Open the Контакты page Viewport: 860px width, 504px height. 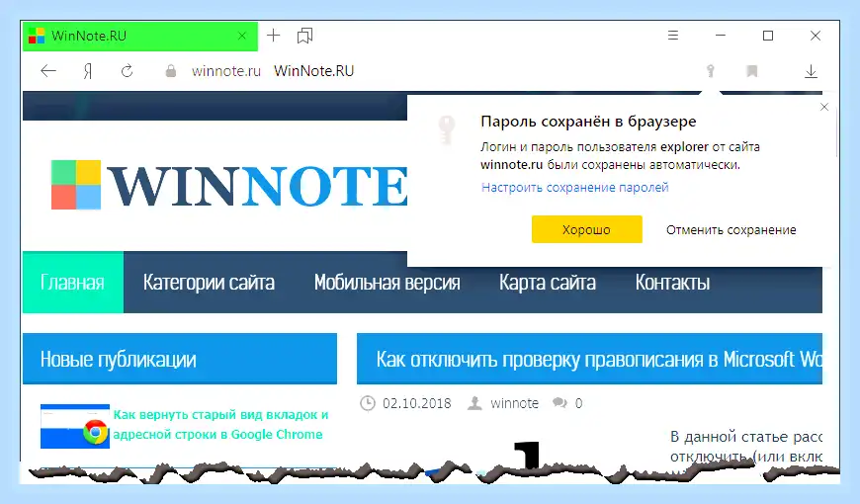(x=672, y=283)
